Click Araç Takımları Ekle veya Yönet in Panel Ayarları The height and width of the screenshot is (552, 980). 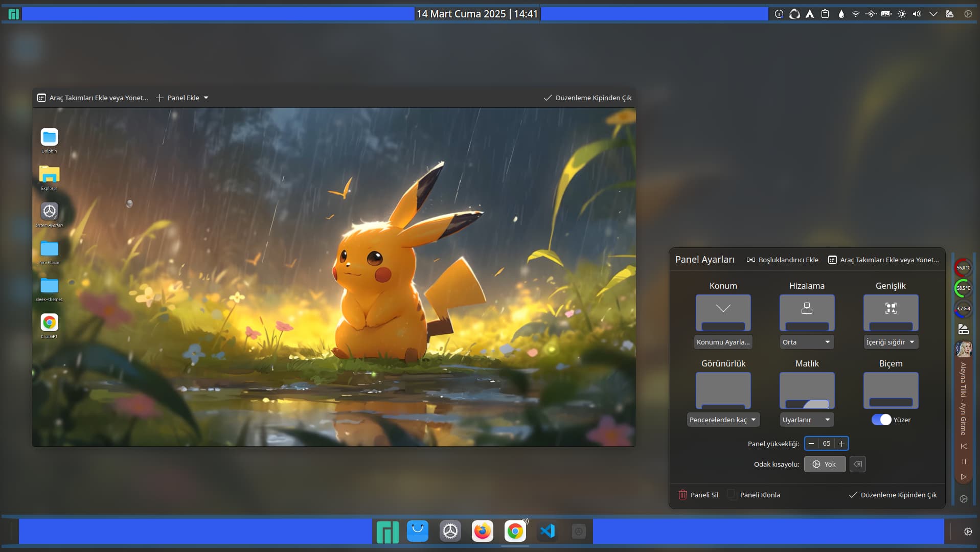[883, 260]
